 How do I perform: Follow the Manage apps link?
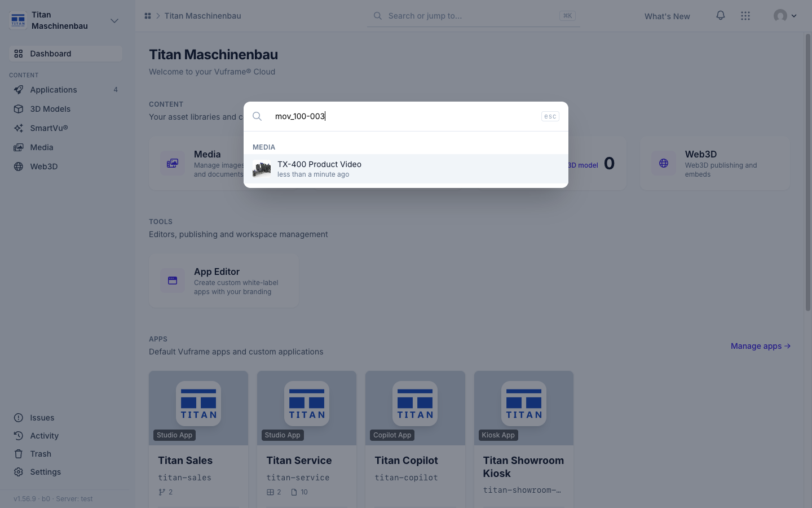click(x=761, y=346)
